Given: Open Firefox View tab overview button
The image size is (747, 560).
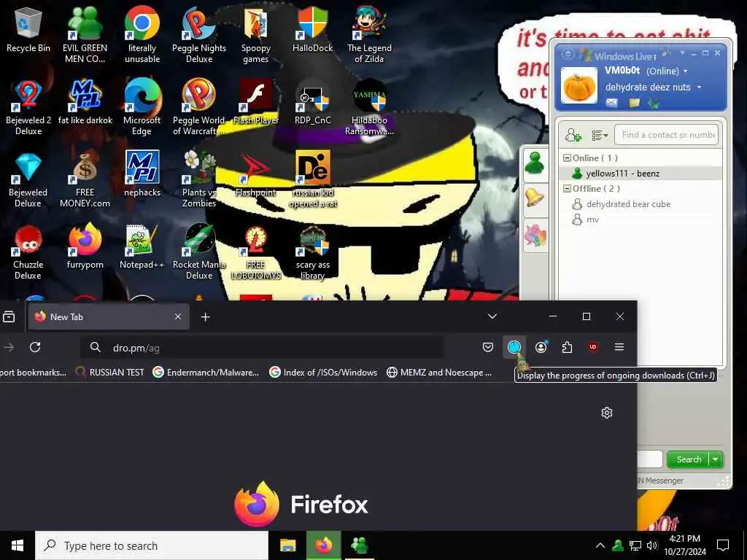Looking at the screenshot, I should [8, 316].
